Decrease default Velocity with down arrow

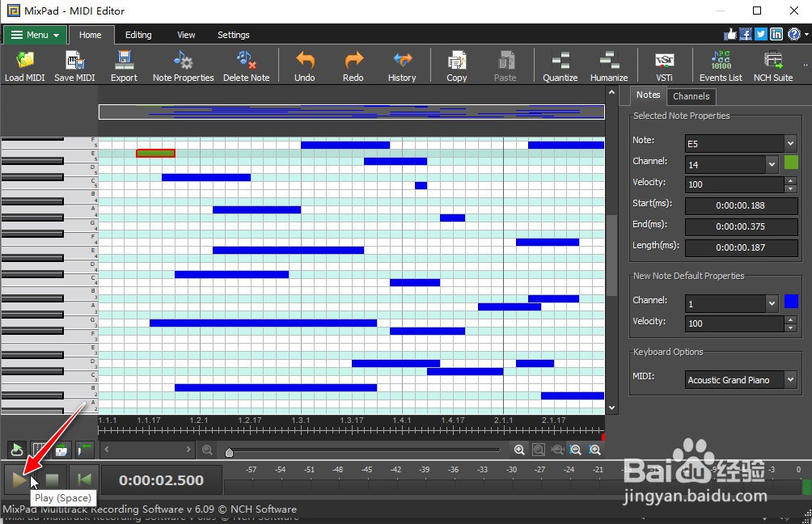pos(790,327)
